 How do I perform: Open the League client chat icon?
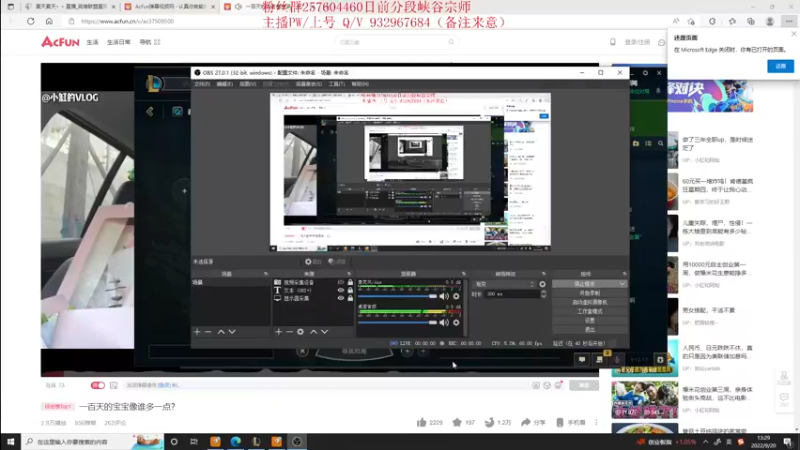582,360
